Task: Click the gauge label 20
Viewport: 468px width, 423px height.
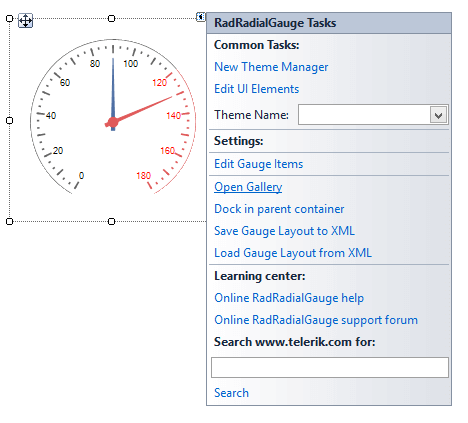Action: (x=58, y=151)
